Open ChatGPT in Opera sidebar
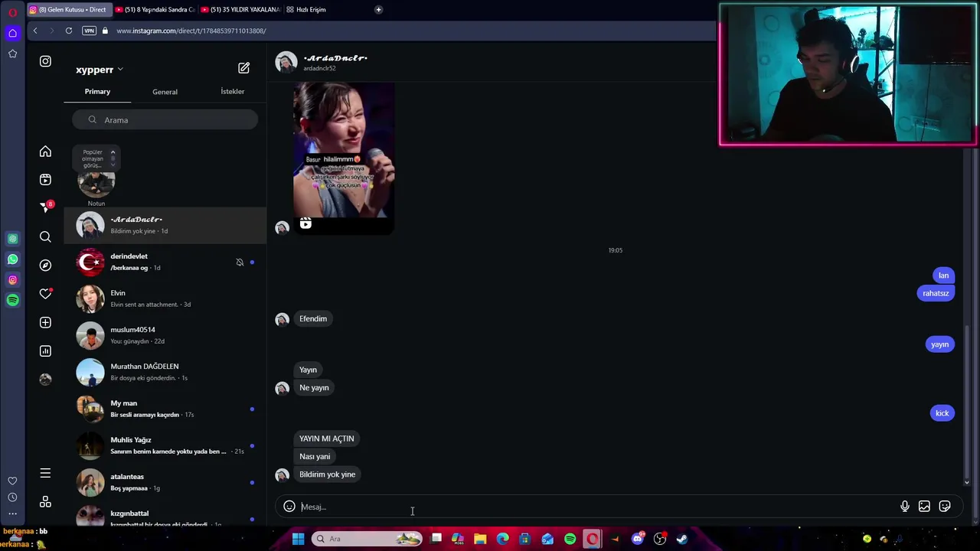980x551 pixels. coord(12,239)
